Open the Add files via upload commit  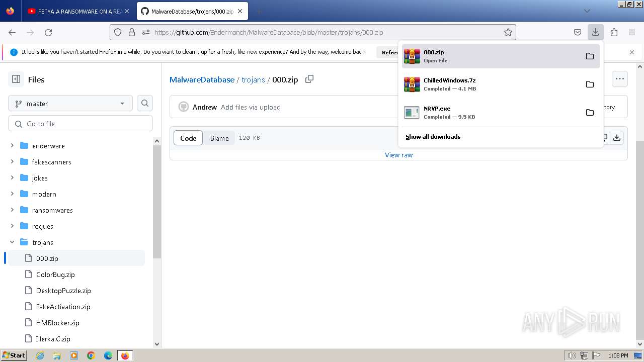pyautogui.click(x=251, y=107)
